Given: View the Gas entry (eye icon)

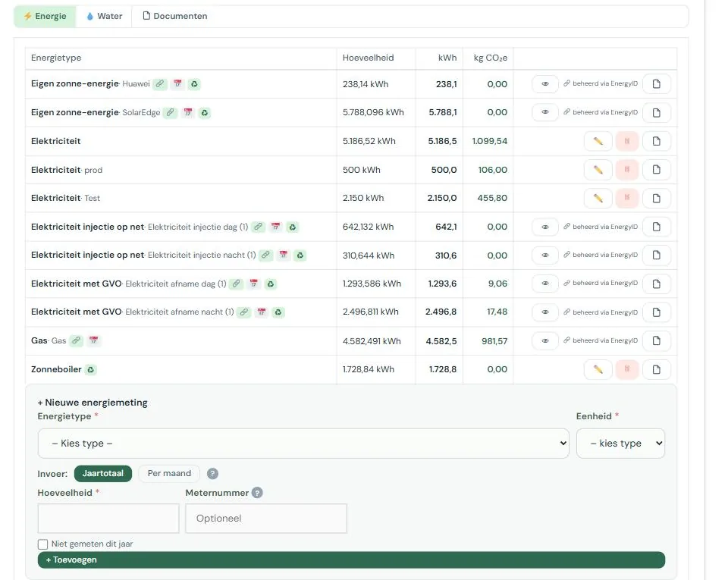Looking at the screenshot, I should point(545,340).
